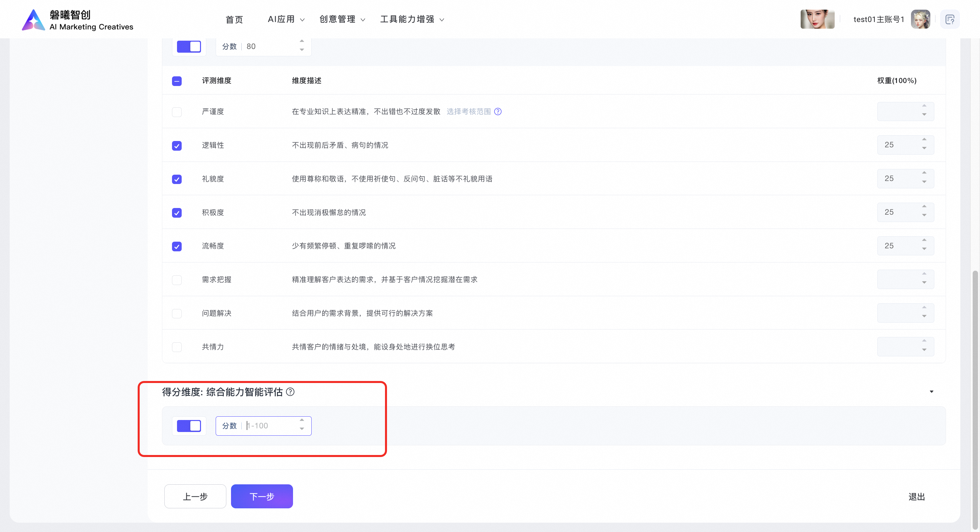Open the 工具能力增强 dropdown menu
Image resolution: width=980 pixels, height=532 pixels.
(412, 19)
